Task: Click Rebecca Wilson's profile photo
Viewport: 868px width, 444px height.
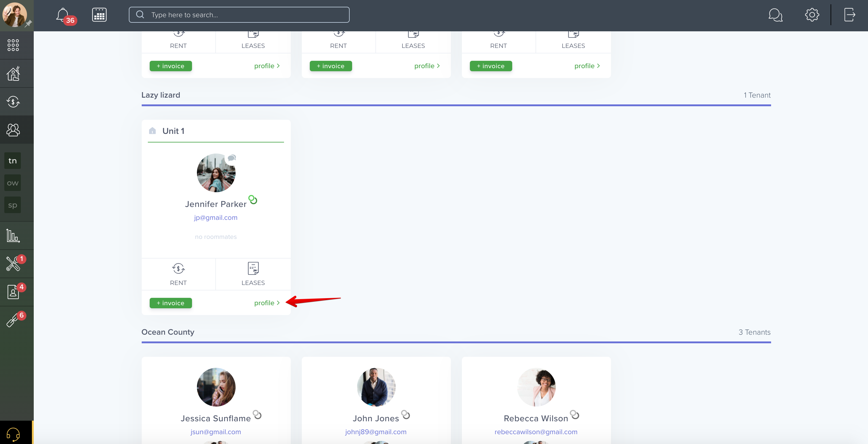Action: [x=536, y=387]
